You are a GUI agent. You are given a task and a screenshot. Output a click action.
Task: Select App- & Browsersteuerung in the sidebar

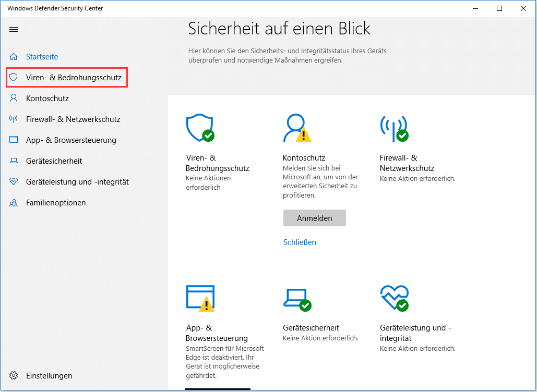point(71,140)
